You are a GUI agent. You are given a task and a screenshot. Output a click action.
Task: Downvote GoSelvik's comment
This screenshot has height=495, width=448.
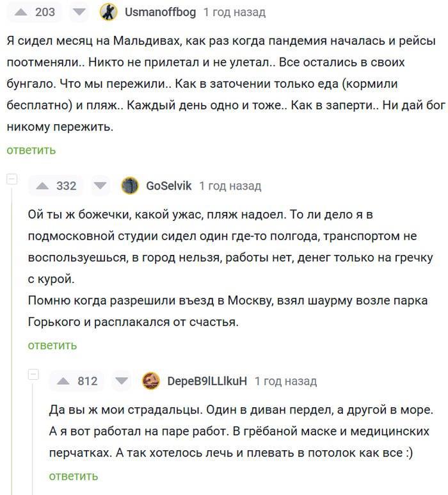[x=100, y=186]
